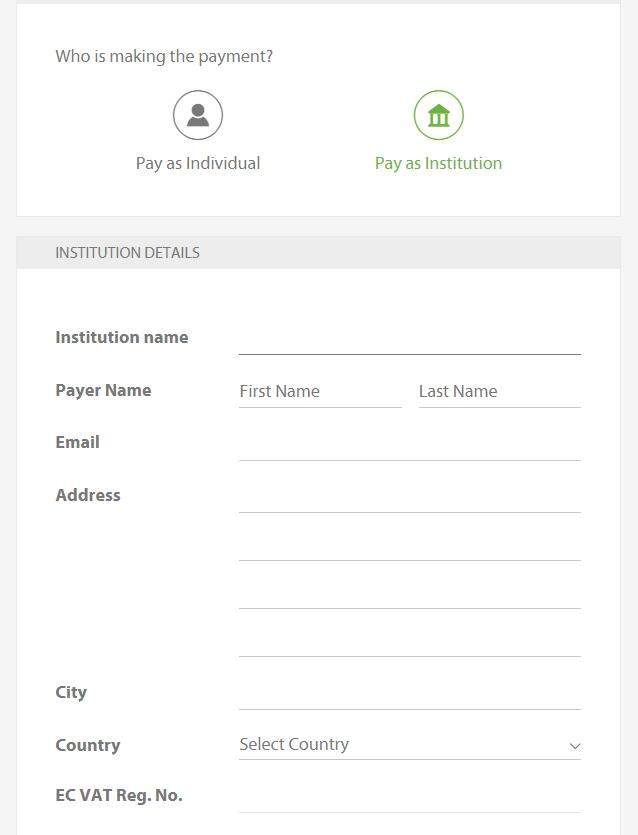The image size is (638, 835).
Task: Click the Pay as Institution building icon
Action: point(439,116)
